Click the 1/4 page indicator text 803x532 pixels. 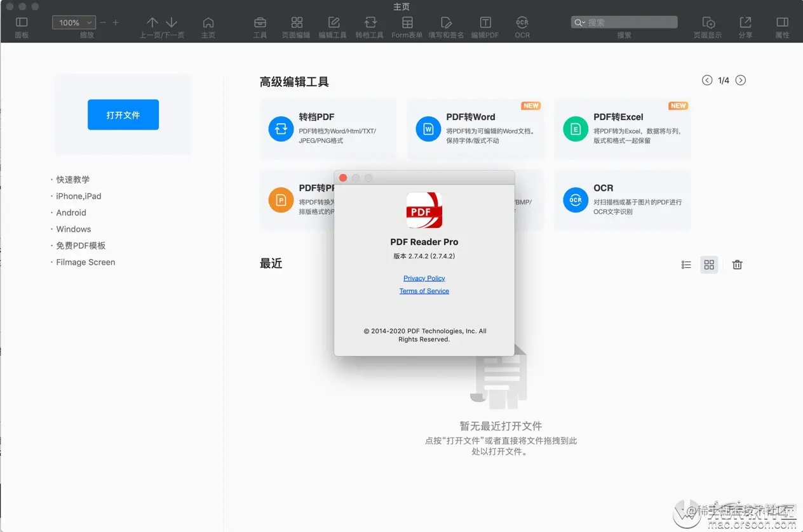(x=724, y=80)
